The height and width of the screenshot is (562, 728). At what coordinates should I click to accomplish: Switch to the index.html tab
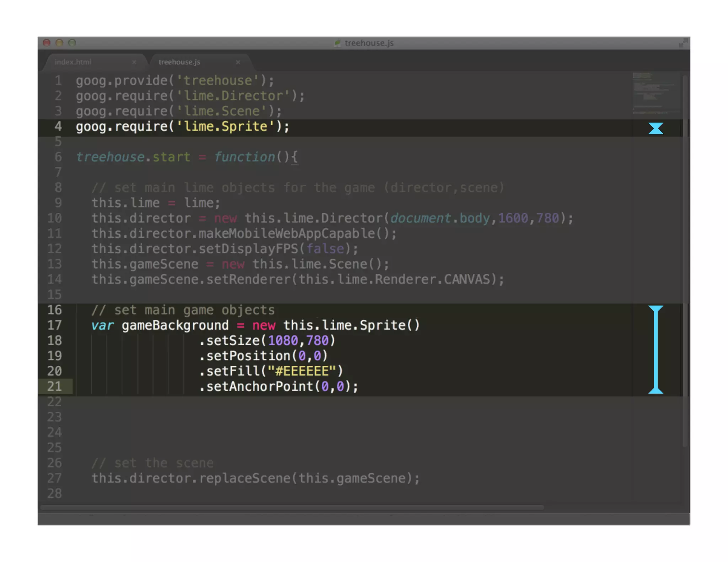click(73, 62)
